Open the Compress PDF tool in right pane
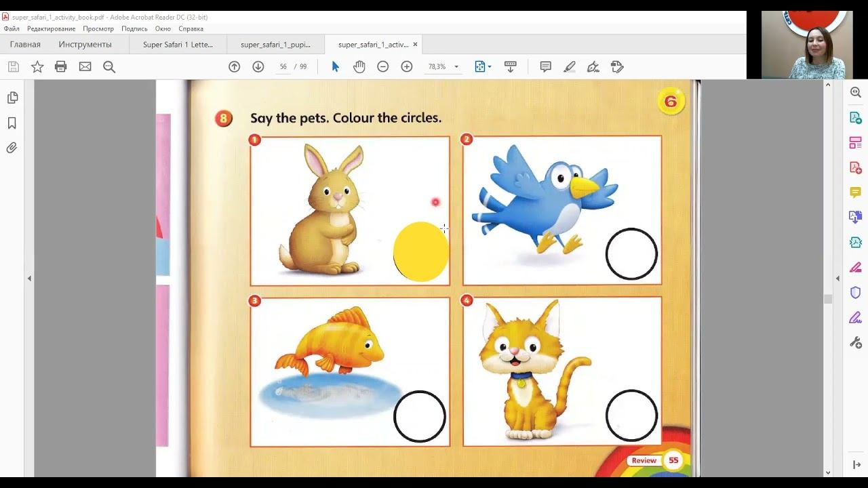Viewport: 868px width, 488px height. [x=856, y=243]
